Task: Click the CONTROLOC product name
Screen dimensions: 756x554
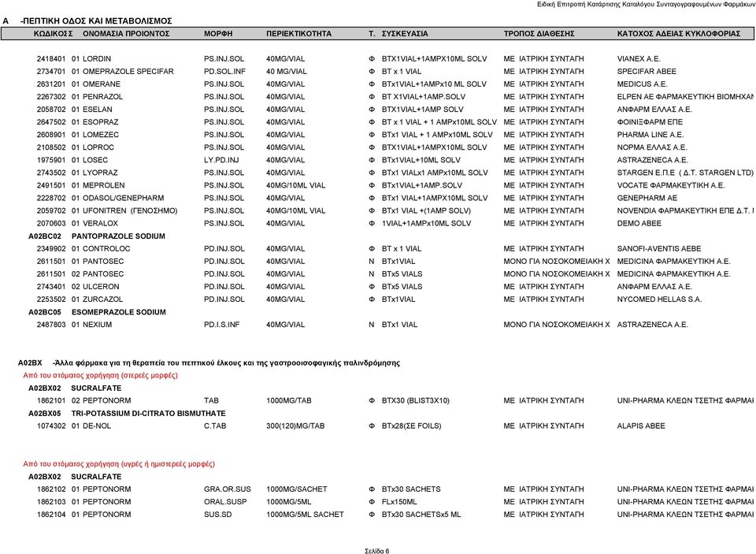Action: click(x=106, y=248)
